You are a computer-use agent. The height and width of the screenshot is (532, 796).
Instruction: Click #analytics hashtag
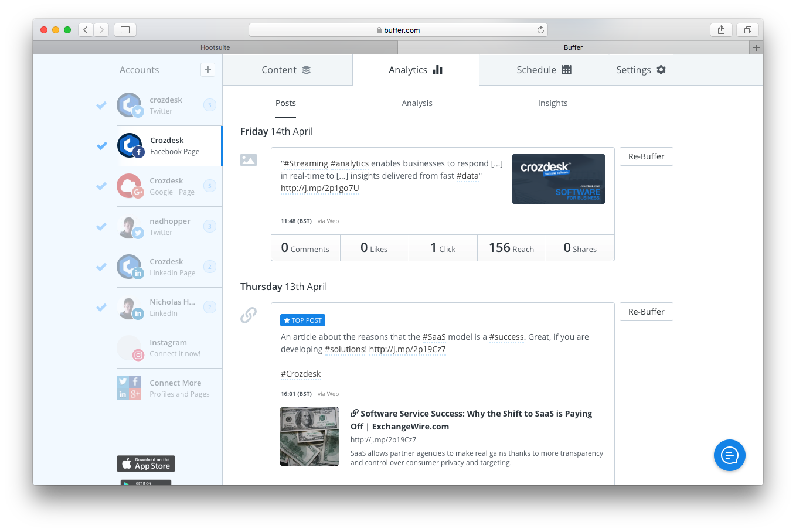click(x=349, y=163)
